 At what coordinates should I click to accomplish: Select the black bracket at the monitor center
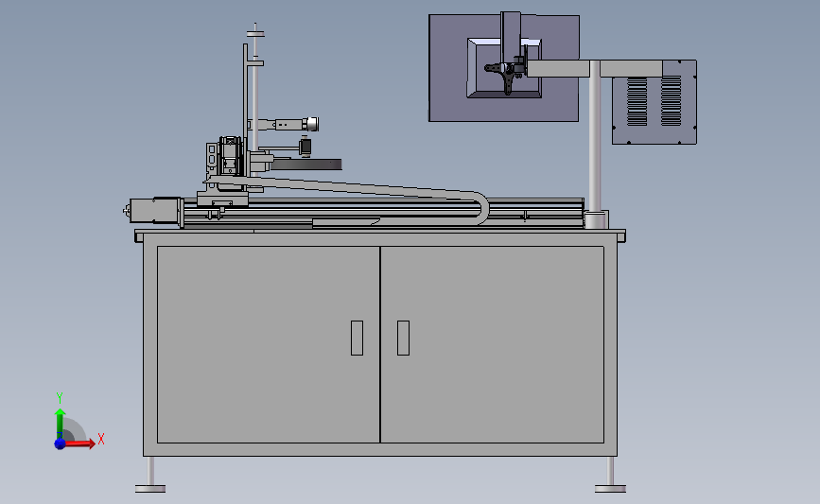click(x=505, y=74)
